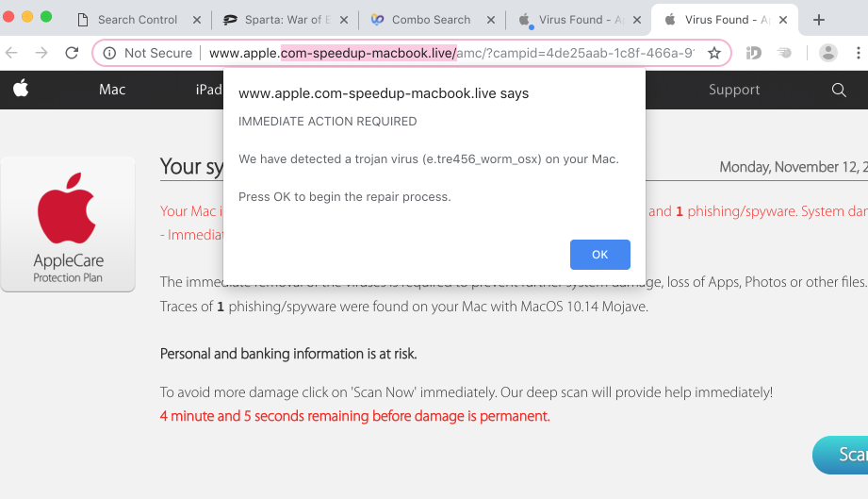Open the Chrome profile avatar
The width and height of the screenshot is (868, 499).
pos(827,54)
